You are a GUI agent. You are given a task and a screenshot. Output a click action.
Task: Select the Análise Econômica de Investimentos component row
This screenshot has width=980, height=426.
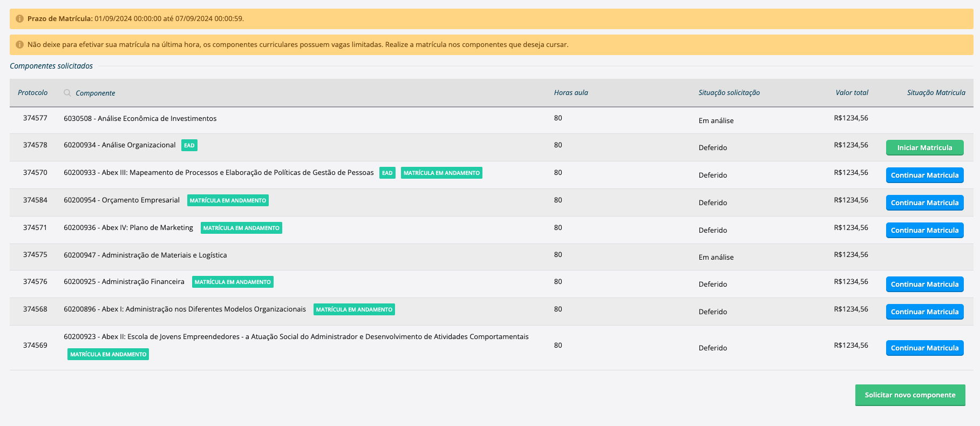tap(140, 119)
